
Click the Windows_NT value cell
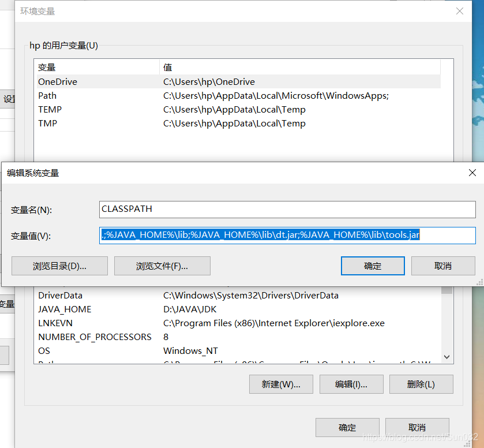190,350
